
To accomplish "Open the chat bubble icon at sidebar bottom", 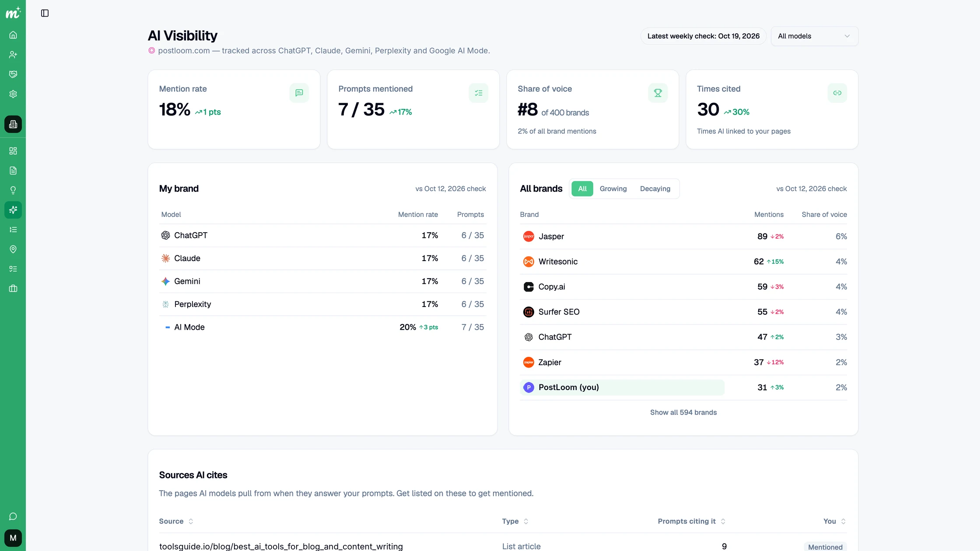I will coord(13,516).
